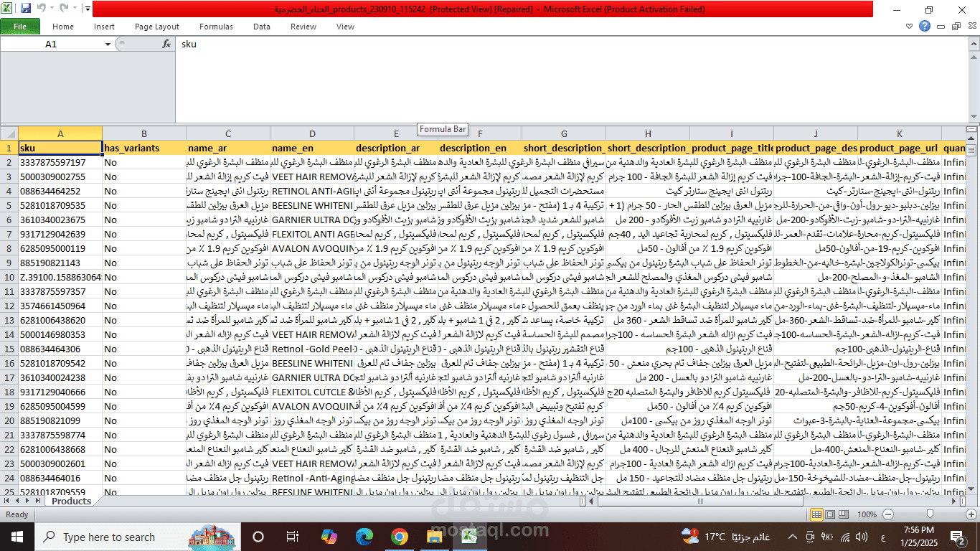Go to next sheet with navigation arrow
The image size is (980, 551).
27,501
